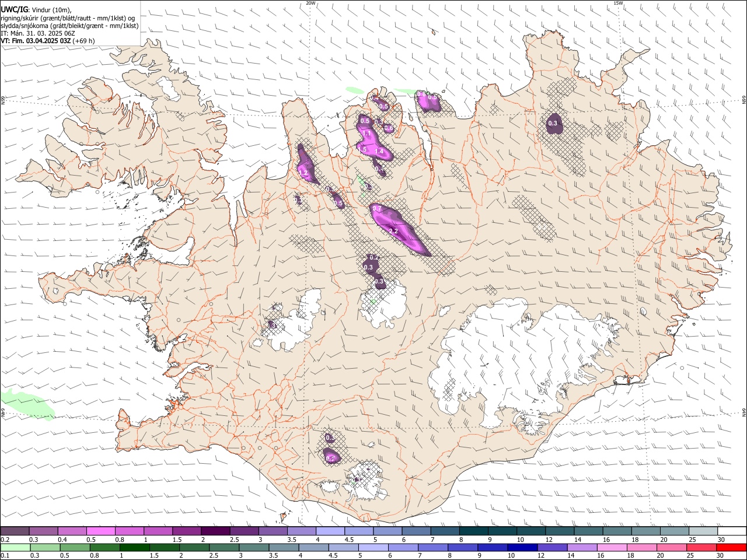Pick the darkest green 1 legend swatch
747x560 pixels.
[x=134, y=547]
